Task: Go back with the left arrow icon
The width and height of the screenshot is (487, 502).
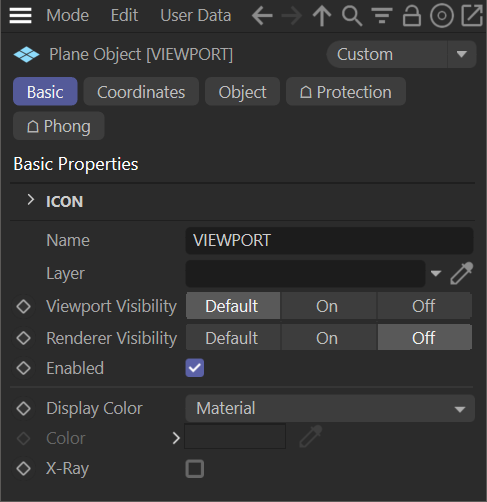Action: pos(262,15)
